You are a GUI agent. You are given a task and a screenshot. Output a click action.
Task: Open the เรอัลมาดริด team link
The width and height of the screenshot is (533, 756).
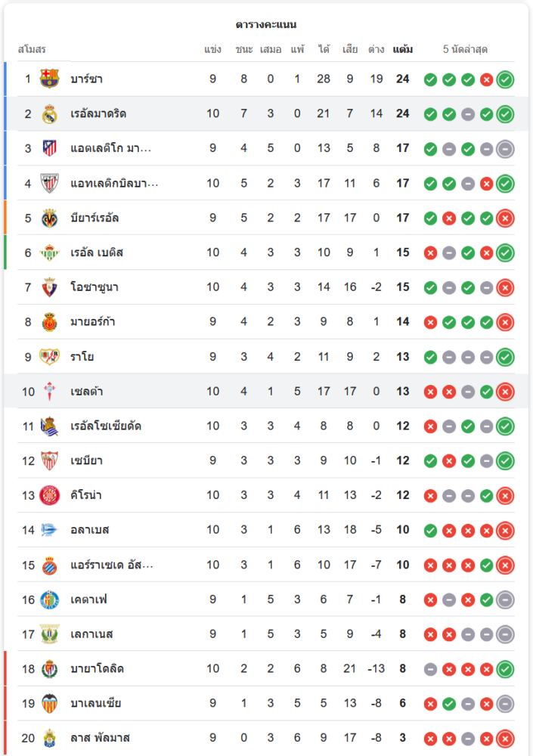click(x=98, y=113)
